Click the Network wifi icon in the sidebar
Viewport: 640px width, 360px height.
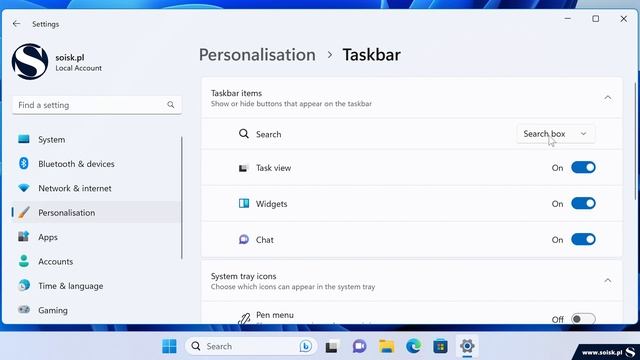point(24,188)
